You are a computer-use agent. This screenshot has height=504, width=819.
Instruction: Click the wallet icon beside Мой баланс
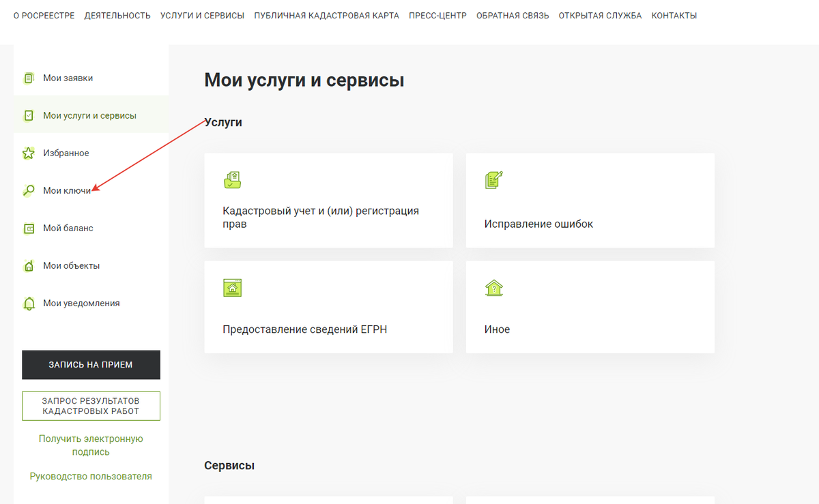pyautogui.click(x=29, y=228)
